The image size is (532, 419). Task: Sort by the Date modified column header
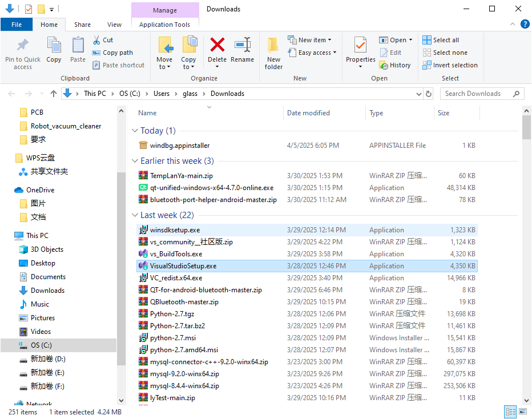click(309, 113)
